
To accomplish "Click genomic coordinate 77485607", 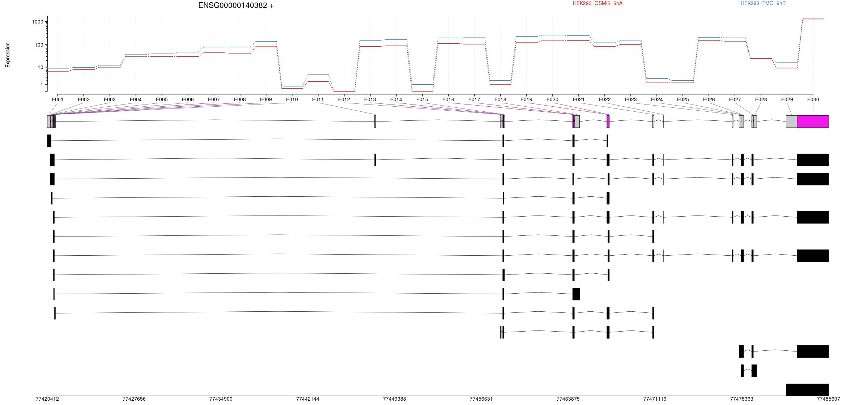I will (x=829, y=399).
